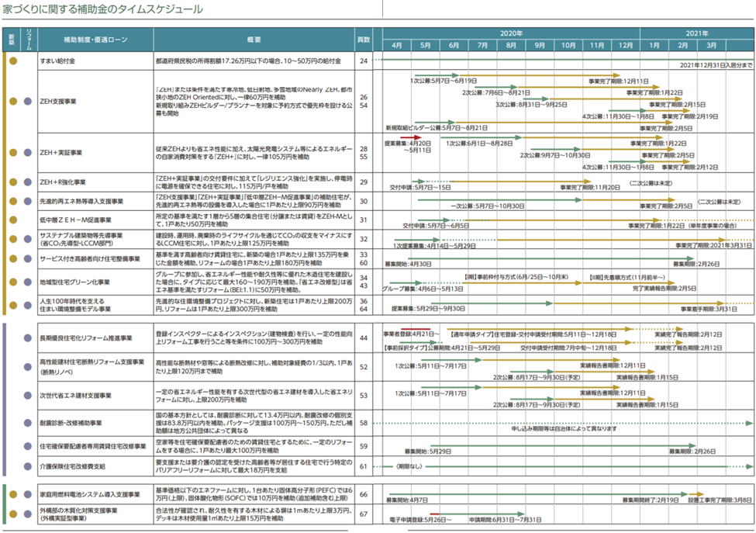The image size is (756, 533).
Task: Click the label 1次公募:5月7日〜6月19日
Action: click(444, 81)
